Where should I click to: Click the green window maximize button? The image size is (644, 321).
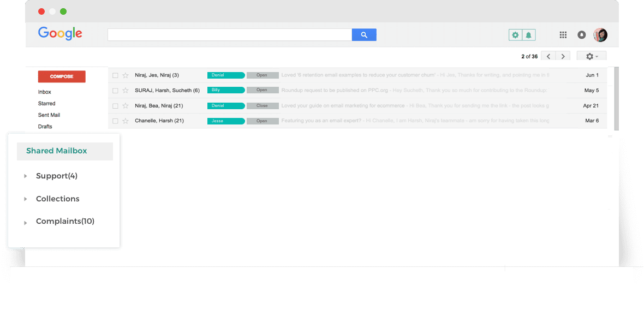(x=63, y=11)
